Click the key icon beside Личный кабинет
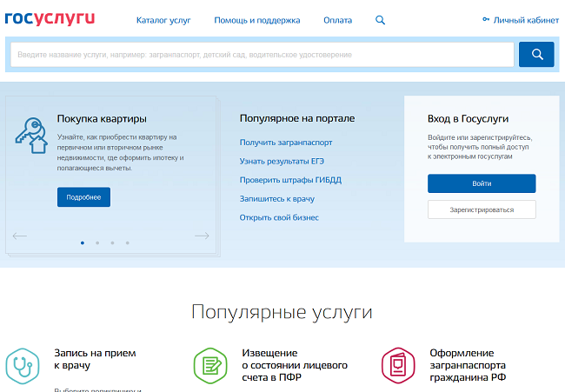Screen dimensions: 565x392 pos(486,19)
